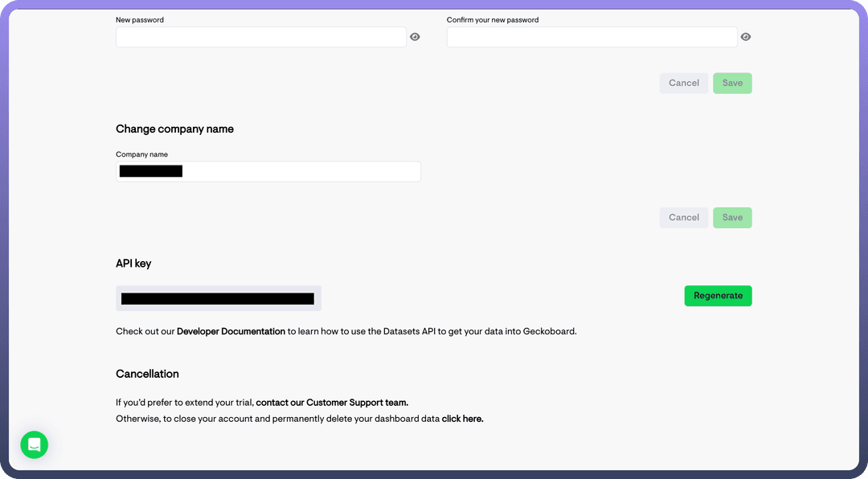Viewport: 868px width, 479px height.
Task: Open the Developer Documentation link
Action: pos(231,331)
